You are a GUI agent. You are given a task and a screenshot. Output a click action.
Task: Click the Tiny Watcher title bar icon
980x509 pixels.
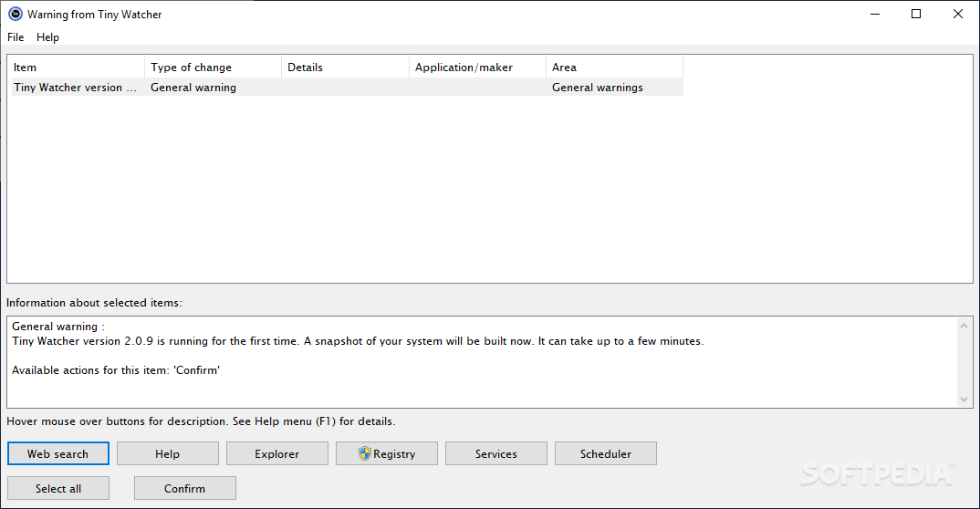pos(15,14)
